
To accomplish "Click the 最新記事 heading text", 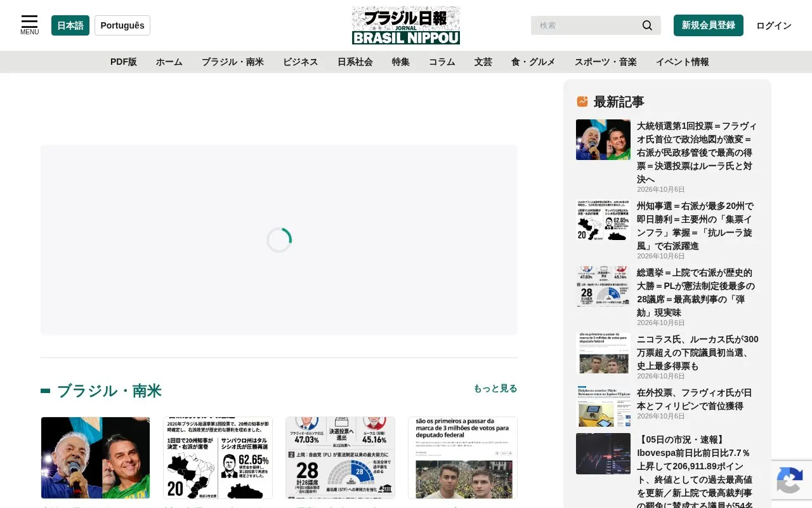I will coord(619,102).
